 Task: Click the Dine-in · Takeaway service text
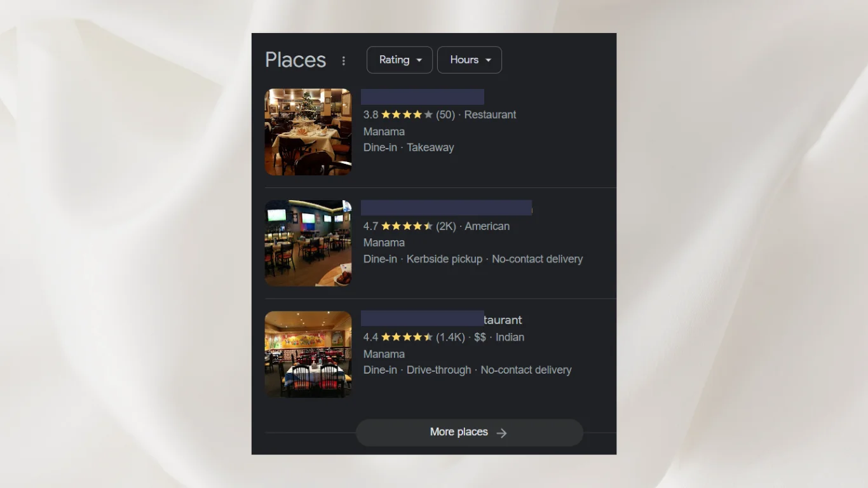pyautogui.click(x=409, y=147)
